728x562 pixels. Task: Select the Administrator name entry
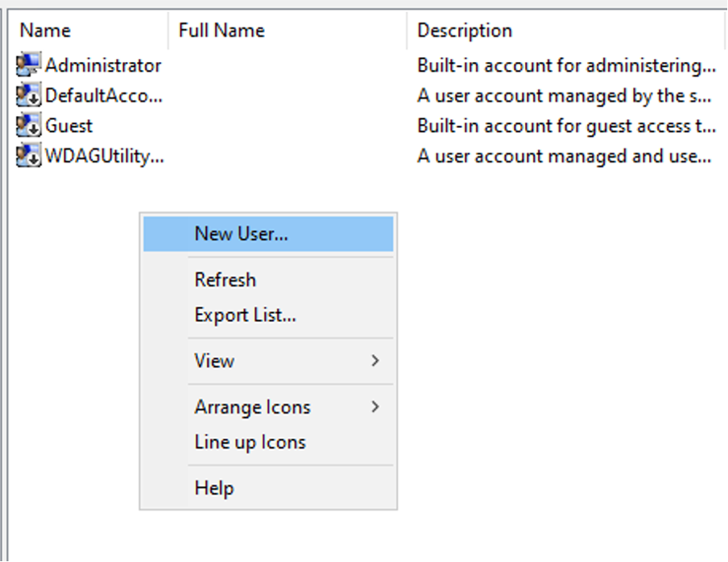103,65
